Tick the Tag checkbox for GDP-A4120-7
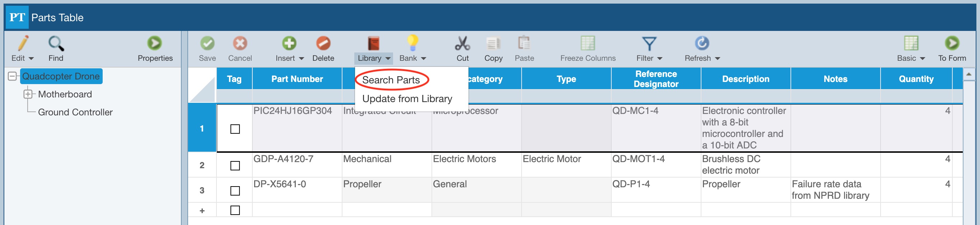Image resolution: width=980 pixels, height=225 pixels. [x=235, y=166]
